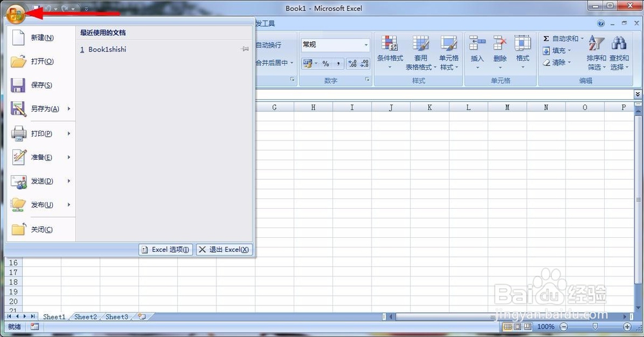Open Format as Table (套用表格格式)
The height and width of the screenshot is (337, 644).
(x=421, y=53)
